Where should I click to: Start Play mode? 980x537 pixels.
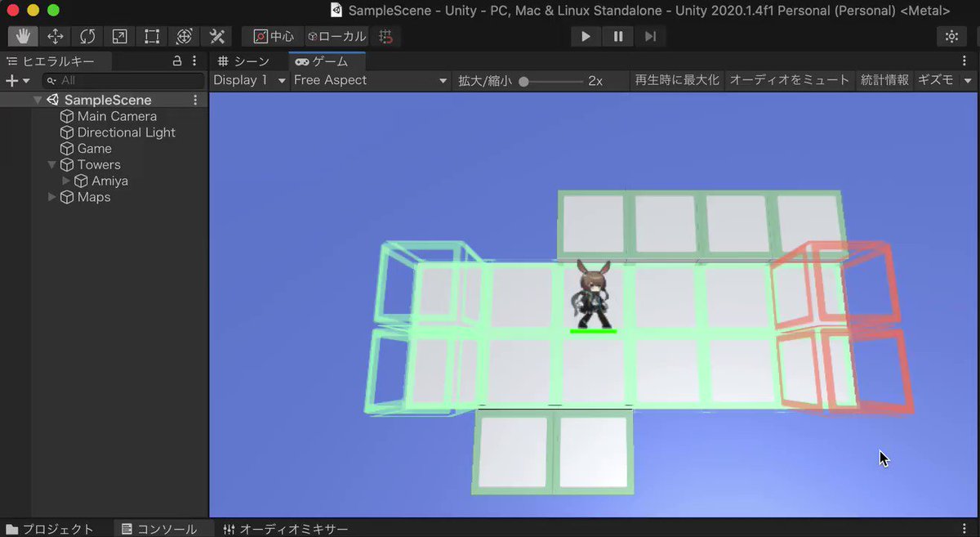[586, 36]
